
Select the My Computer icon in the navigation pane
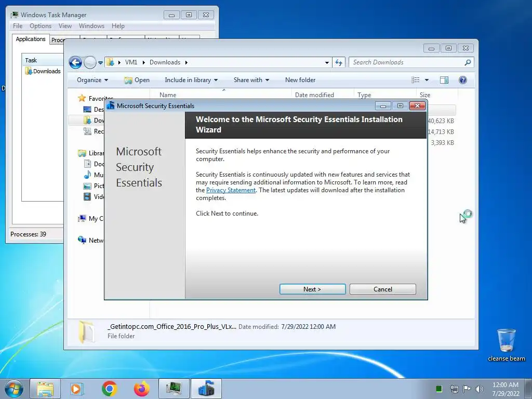pos(82,219)
